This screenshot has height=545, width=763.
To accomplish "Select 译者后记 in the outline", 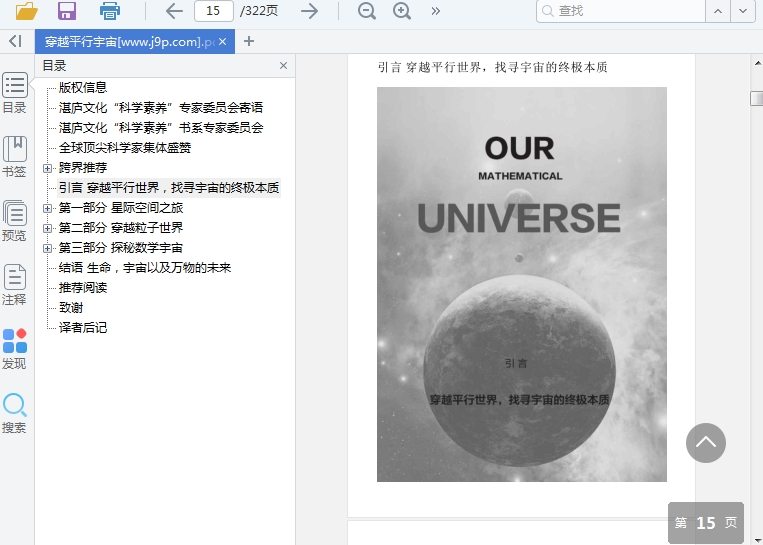I will 83,327.
